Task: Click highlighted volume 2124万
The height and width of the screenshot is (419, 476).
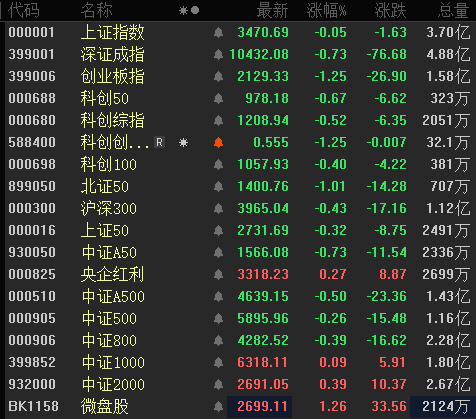Action: click(x=443, y=407)
